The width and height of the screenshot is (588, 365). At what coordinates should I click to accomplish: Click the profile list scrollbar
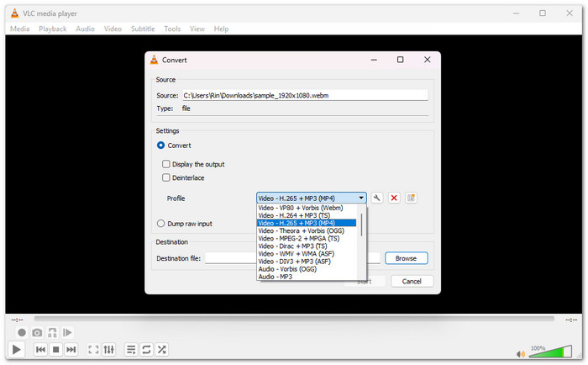(x=361, y=225)
